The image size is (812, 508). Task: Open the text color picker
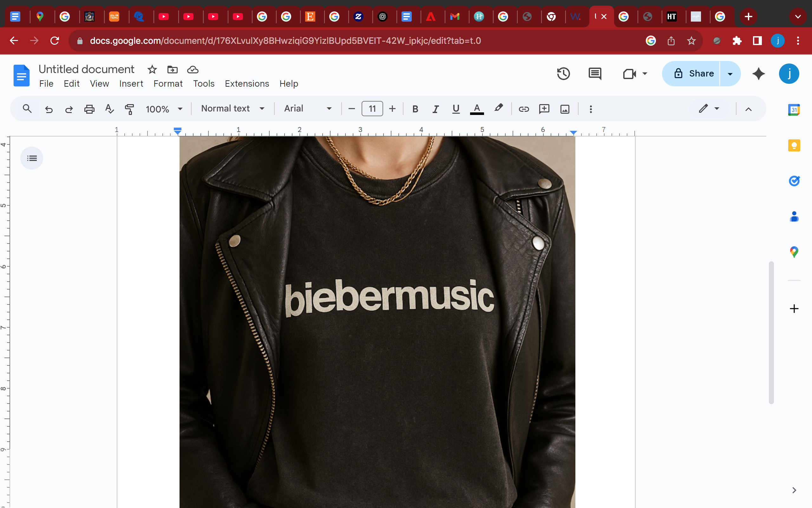pos(477,109)
